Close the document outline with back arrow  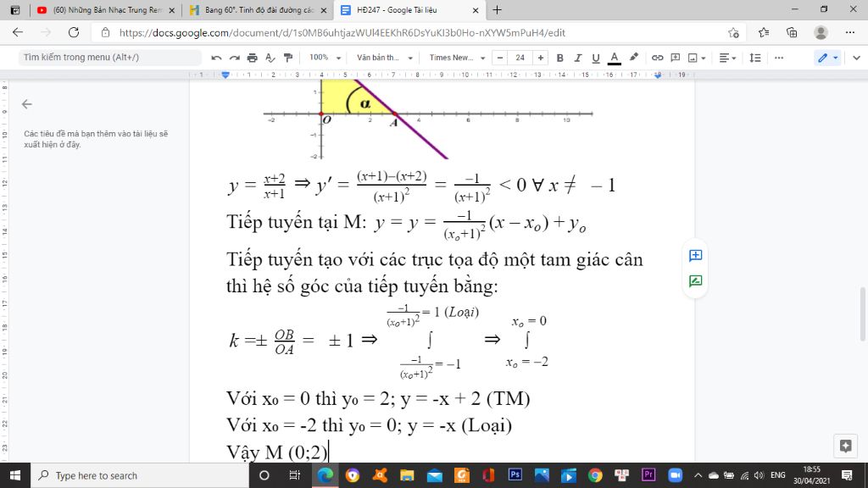click(x=26, y=104)
